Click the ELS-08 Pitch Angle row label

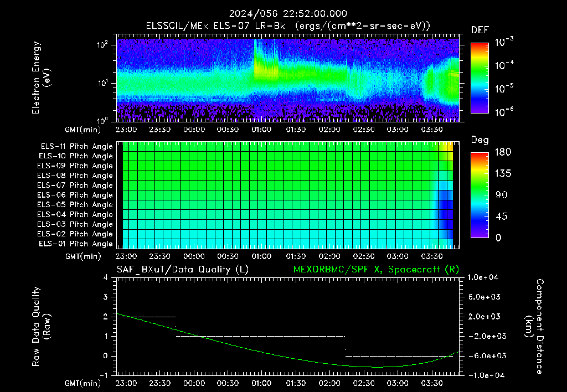(75, 176)
